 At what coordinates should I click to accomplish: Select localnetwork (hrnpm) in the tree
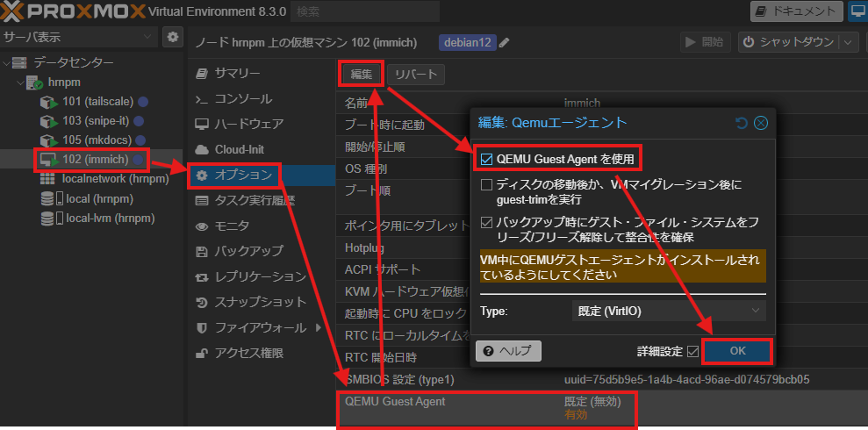click(x=116, y=179)
